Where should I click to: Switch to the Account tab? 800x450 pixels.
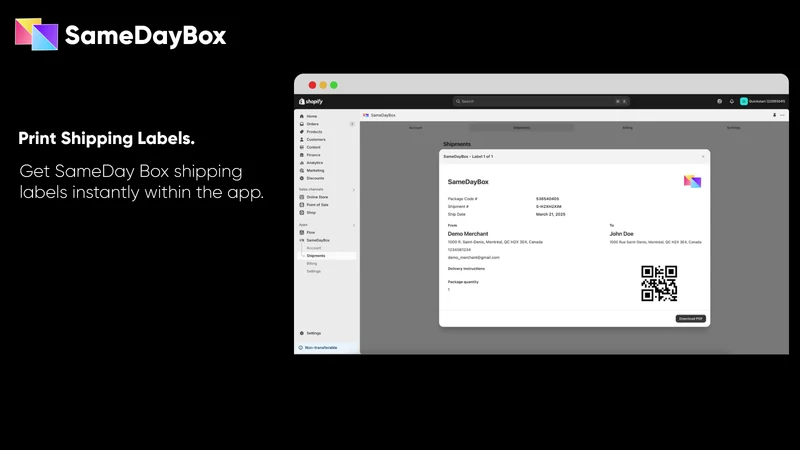[x=415, y=128]
